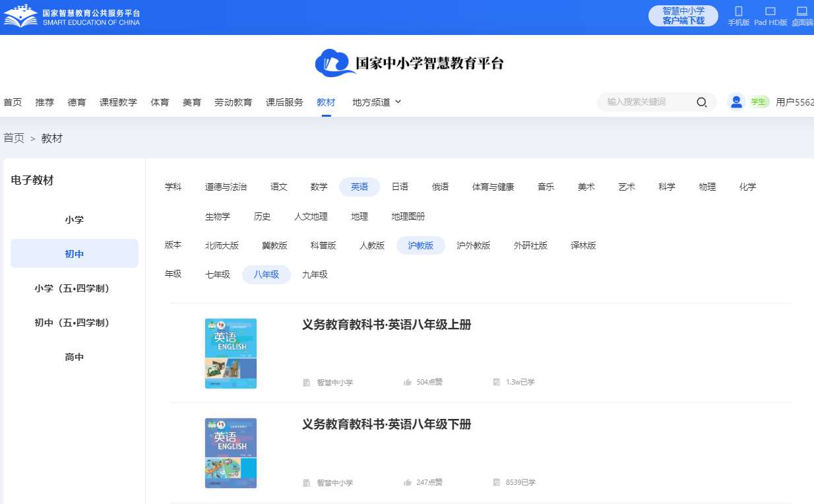Click the 1.3w已学 study count icon
This screenshot has width=814, height=504.
[x=497, y=382]
